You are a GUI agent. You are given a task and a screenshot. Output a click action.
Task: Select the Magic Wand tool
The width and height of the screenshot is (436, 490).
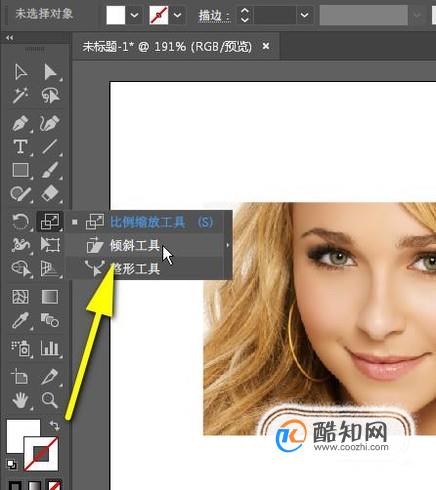click(x=21, y=96)
